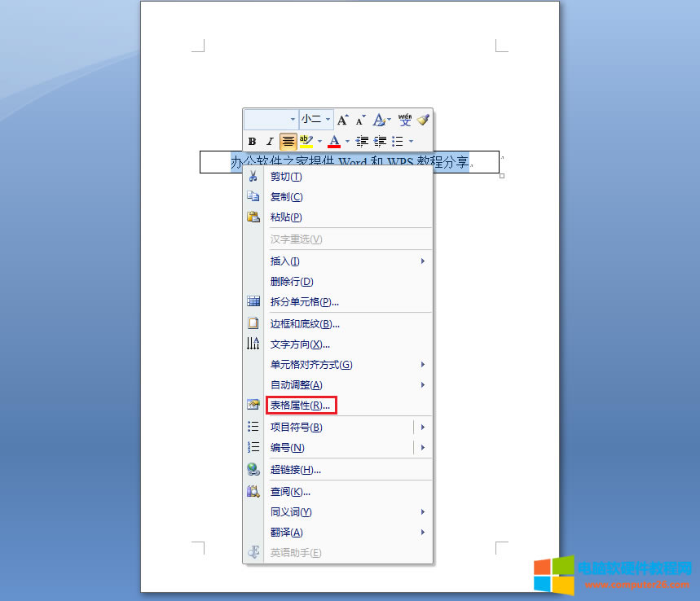Click the Shrink Font icon
The height and width of the screenshot is (601, 700).
click(361, 120)
